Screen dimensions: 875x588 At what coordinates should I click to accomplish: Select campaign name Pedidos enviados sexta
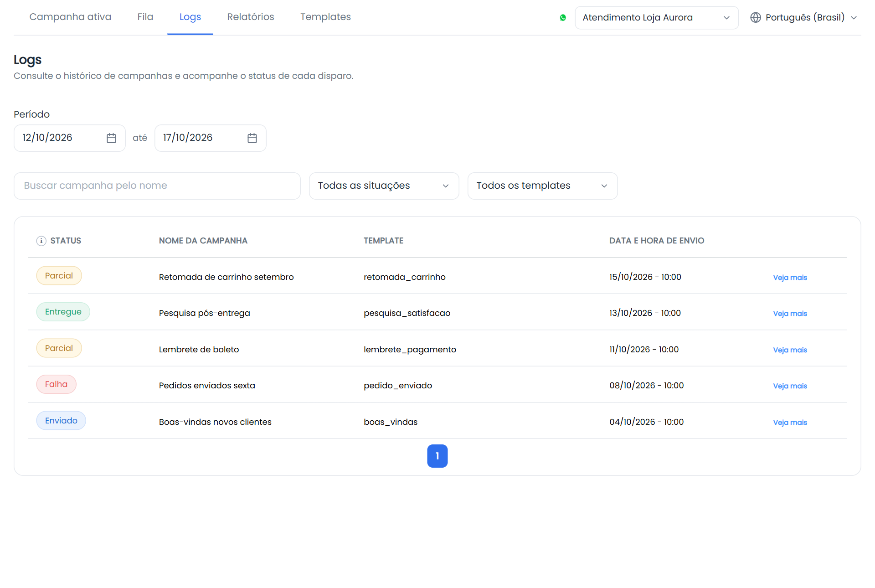(207, 386)
